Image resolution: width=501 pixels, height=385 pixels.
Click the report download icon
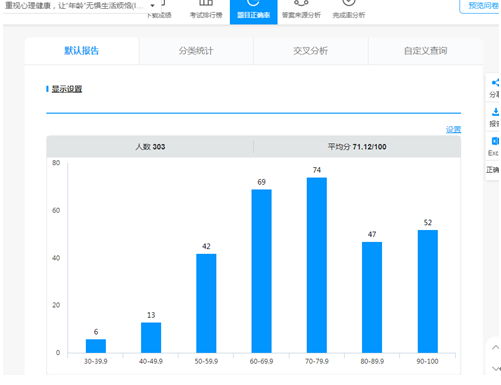tap(495, 112)
